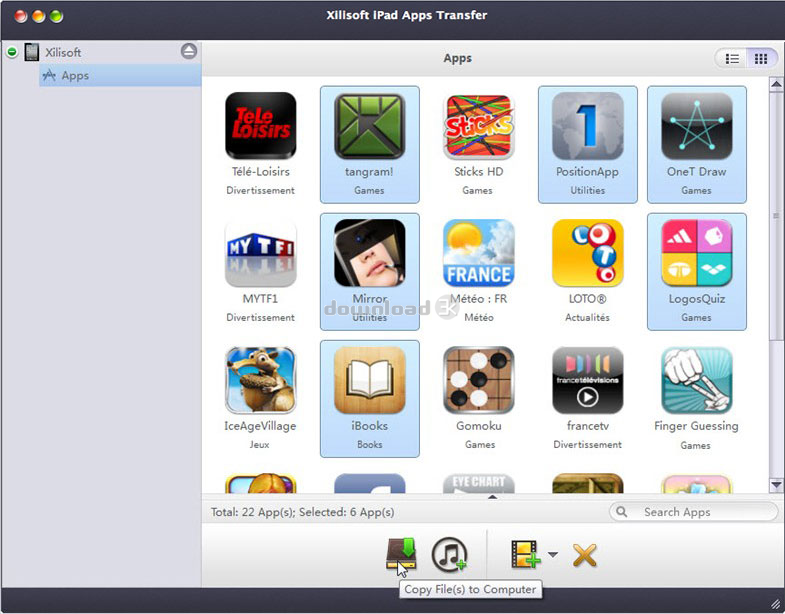Deselect the LogosQuiz app
785x614 pixels.
tap(696, 254)
